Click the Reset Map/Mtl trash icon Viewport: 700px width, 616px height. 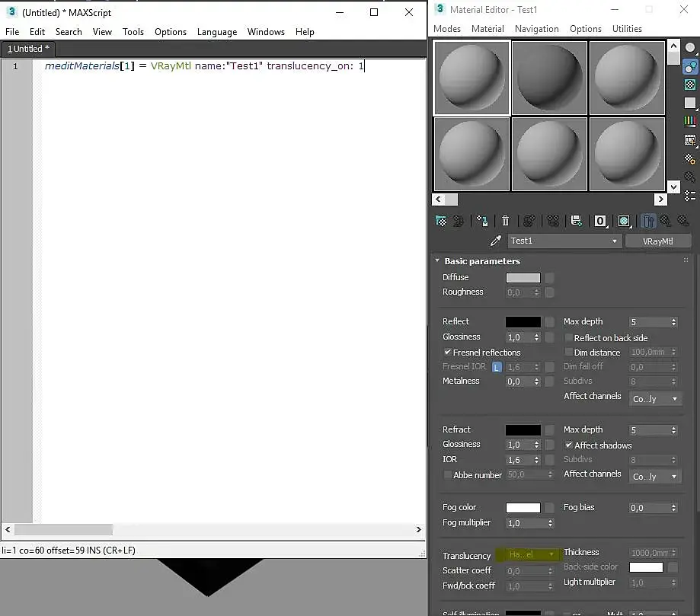click(505, 221)
